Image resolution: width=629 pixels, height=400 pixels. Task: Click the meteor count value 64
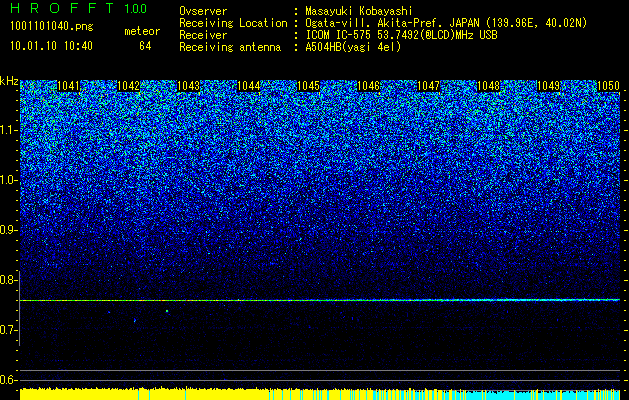click(x=145, y=46)
